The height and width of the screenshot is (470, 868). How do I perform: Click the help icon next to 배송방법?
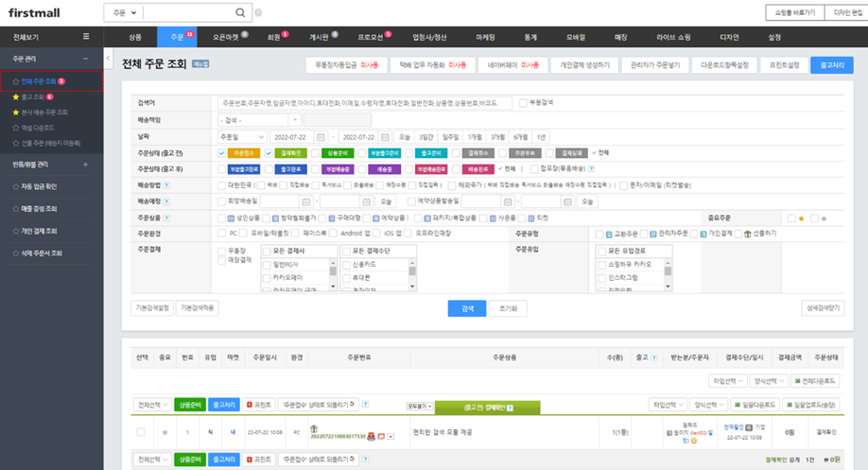[166, 185]
